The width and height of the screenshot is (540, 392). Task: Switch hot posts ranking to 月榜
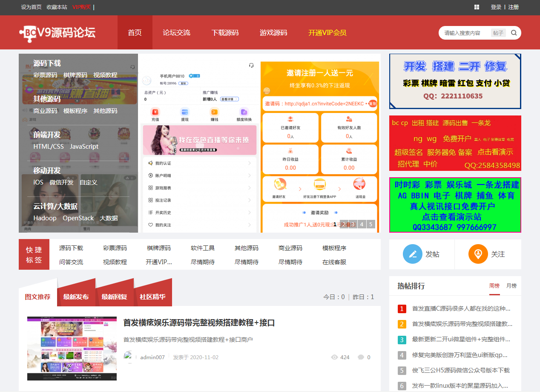click(x=511, y=286)
